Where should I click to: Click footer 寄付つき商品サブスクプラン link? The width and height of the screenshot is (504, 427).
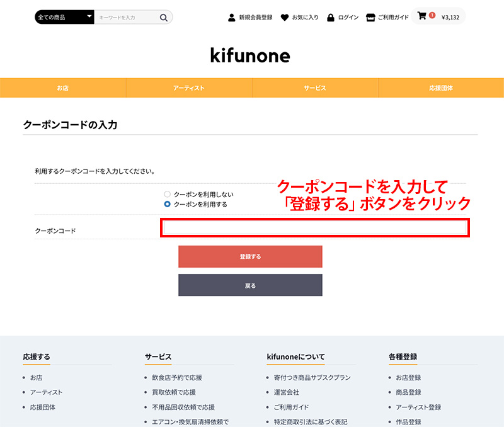(x=312, y=377)
